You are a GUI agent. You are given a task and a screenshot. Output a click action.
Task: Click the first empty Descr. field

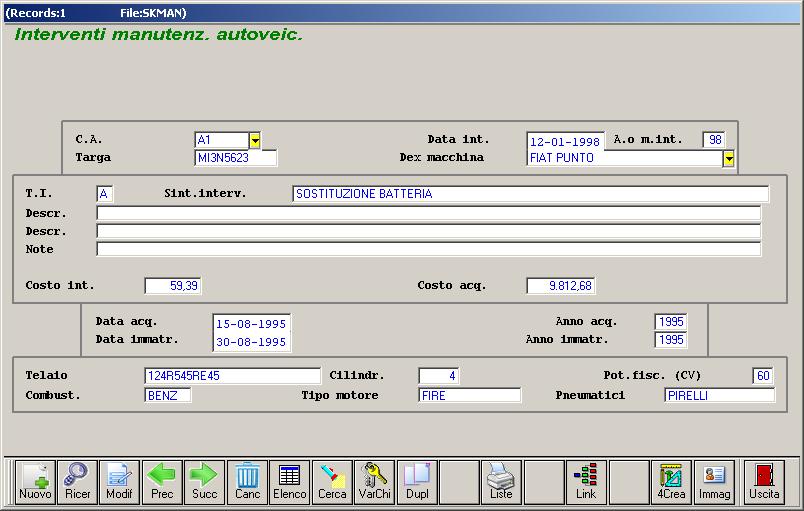(429, 213)
